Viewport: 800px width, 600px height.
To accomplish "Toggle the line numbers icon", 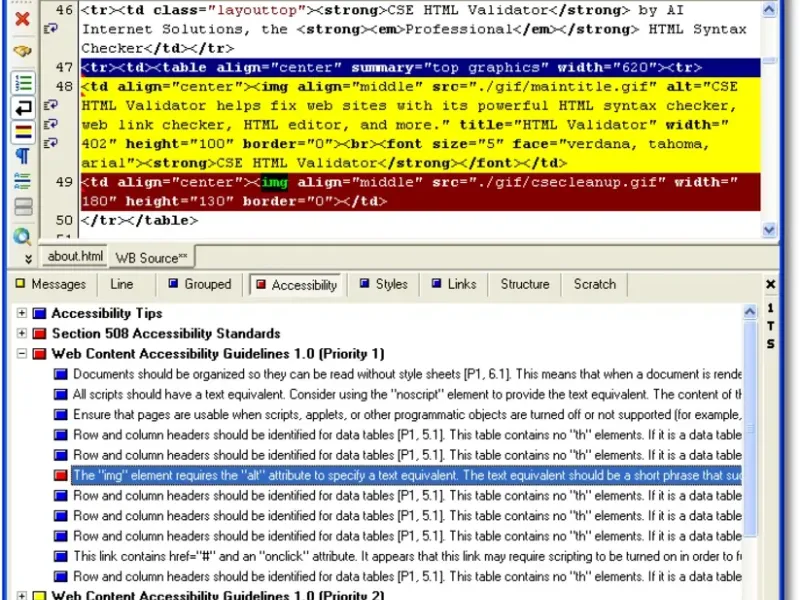I will pos(23,83).
